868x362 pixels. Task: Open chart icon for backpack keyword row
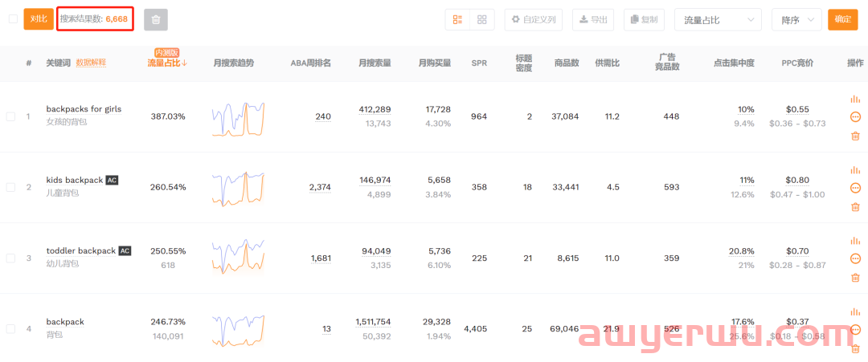coord(854,311)
